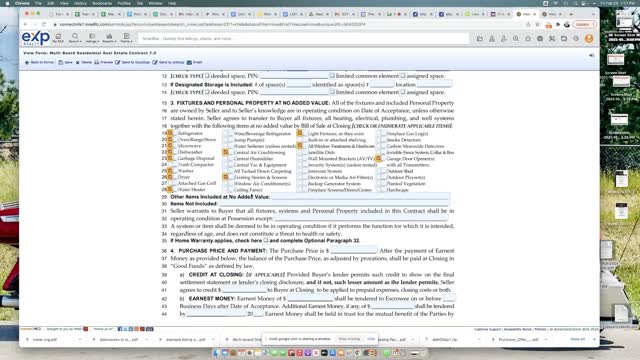Open Finder in the macOS dock
This screenshot has height=360, width=640.
pos(216,353)
